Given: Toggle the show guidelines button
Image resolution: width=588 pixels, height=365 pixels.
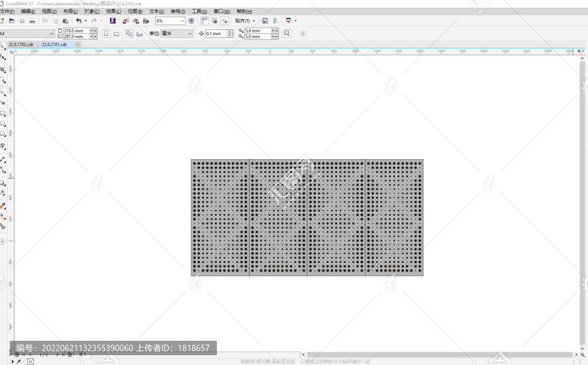Looking at the screenshot, I should 225,21.
